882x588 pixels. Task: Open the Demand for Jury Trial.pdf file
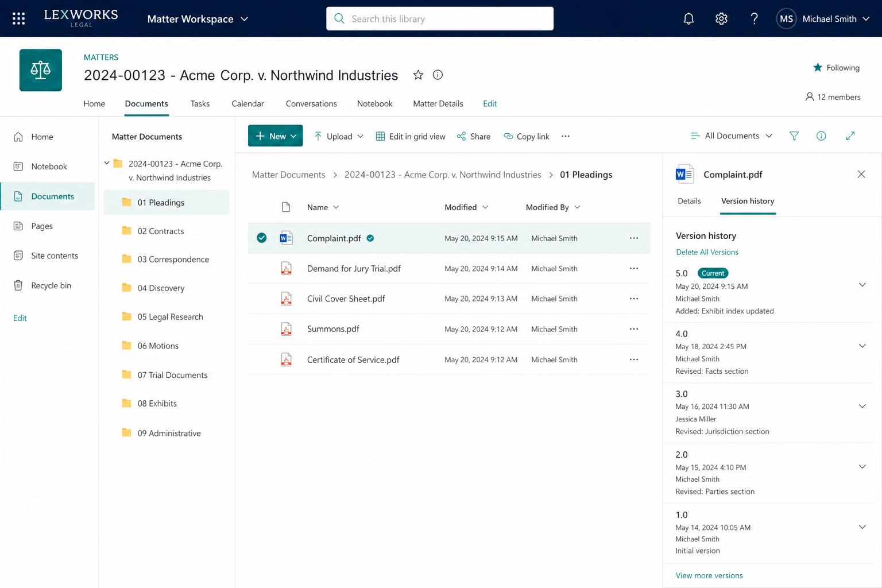[354, 268]
